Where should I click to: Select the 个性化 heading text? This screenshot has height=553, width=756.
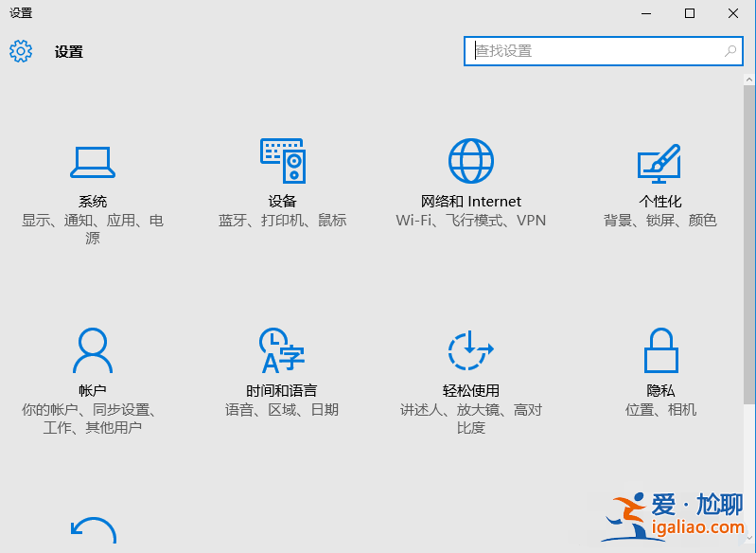(660, 202)
